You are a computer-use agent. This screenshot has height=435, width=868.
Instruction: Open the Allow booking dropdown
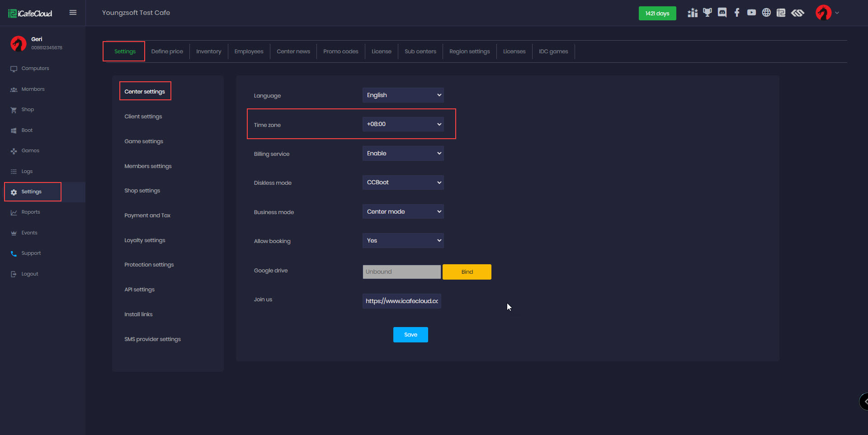tap(403, 241)
